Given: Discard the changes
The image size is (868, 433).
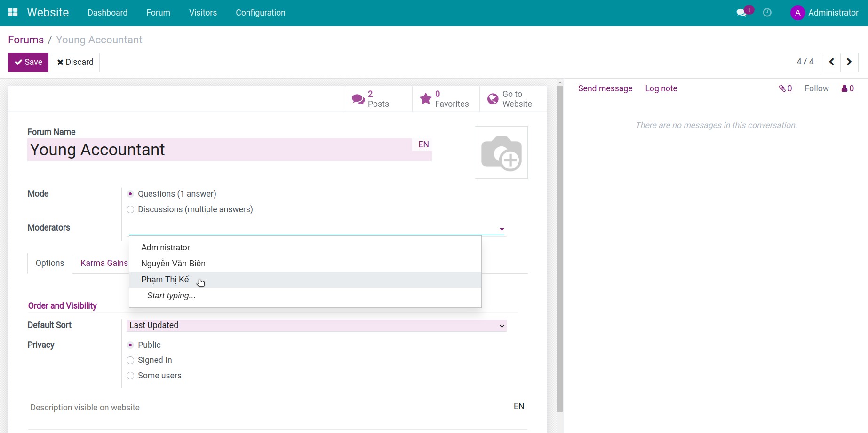Looking at the screenshot, I should point(75,62).
